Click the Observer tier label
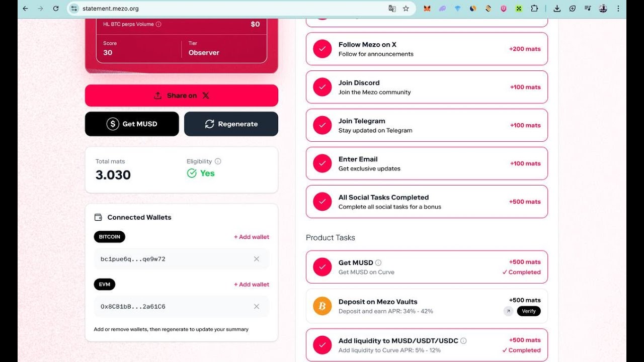Viewport: 644px width, 362px height. [x=204, y=53]
